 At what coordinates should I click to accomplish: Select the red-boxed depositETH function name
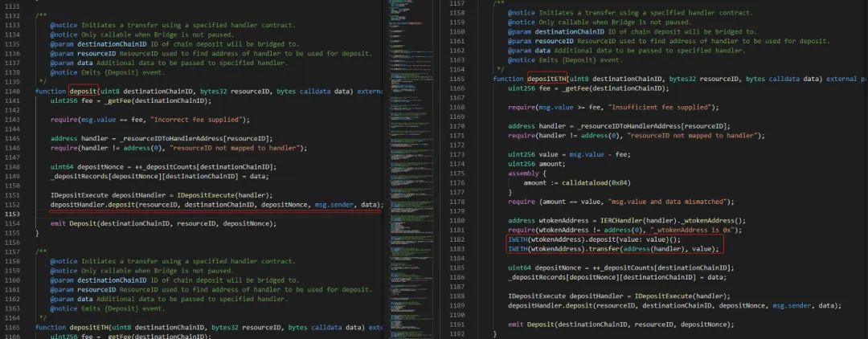547,79
